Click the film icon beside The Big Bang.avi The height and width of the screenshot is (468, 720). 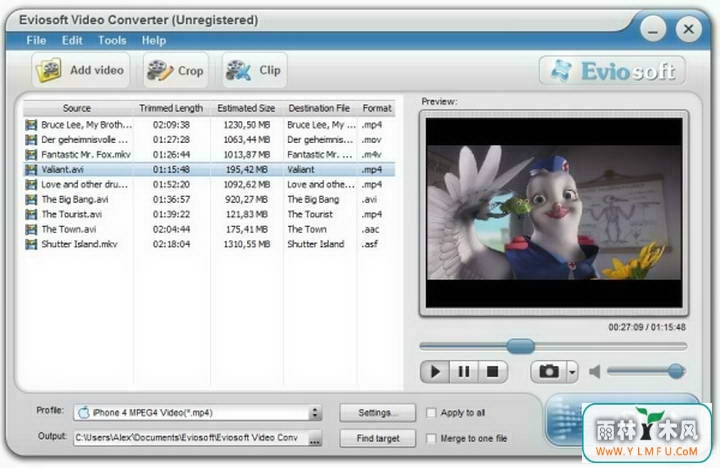coord(31,199)
